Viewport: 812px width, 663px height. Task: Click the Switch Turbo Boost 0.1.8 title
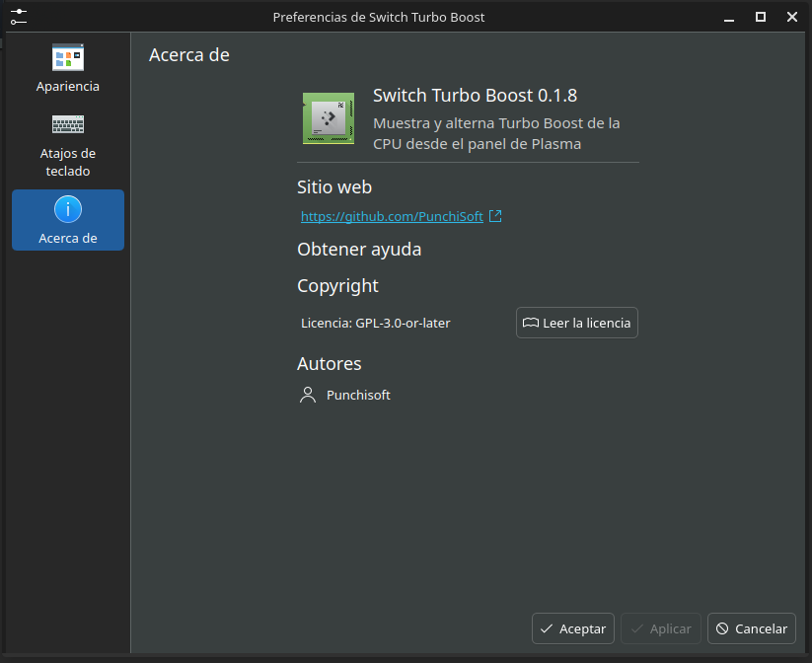click(475, 96)
